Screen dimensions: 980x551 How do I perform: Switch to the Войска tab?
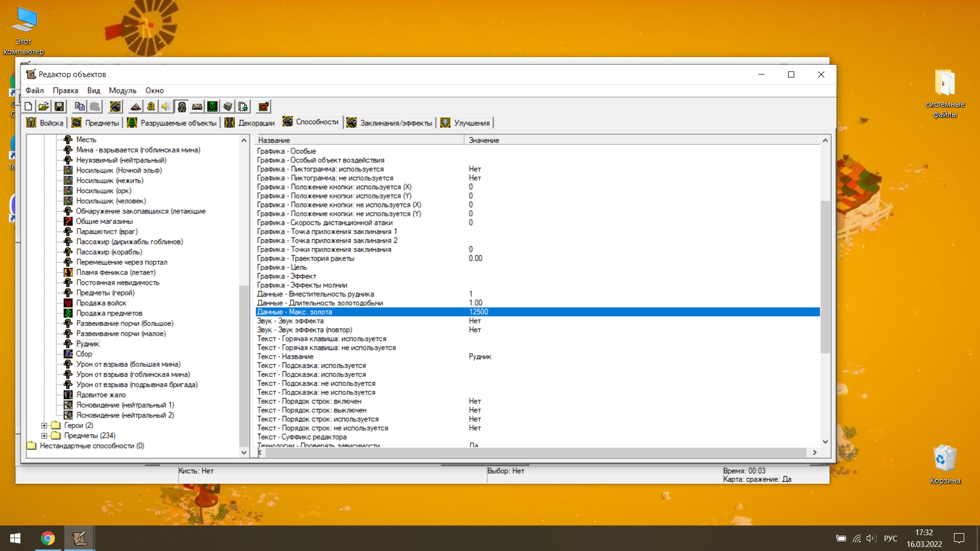[x=45, y=123]
